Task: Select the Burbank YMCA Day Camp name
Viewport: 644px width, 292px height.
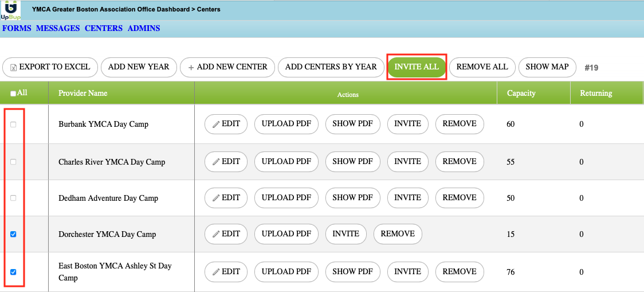Action: click(x=104, y=124)
